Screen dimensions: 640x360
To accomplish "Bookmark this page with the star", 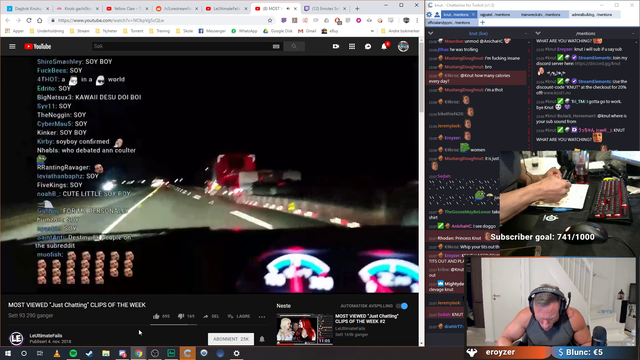I will click(270, 20).
